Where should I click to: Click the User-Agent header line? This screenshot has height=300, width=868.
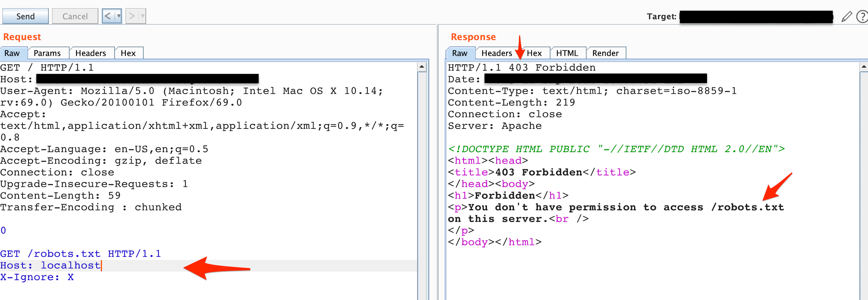click(x=192, y=97)
